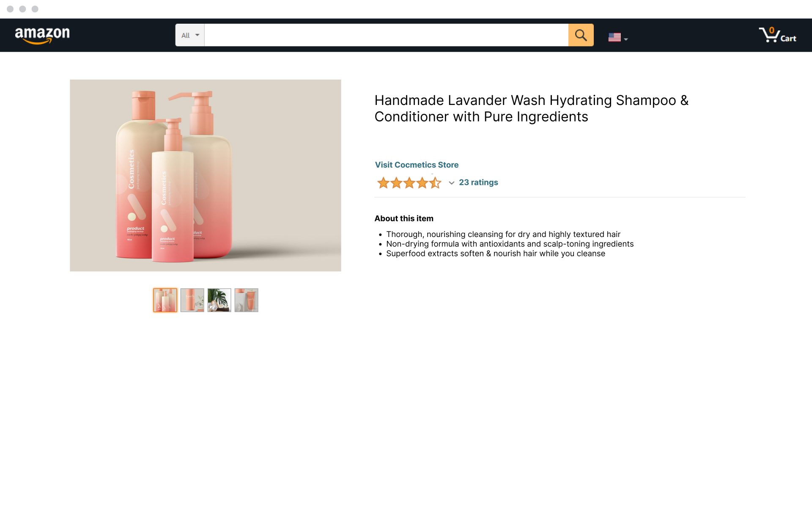
Task: Click the US flag icon
Action: [x=614, y=37]
